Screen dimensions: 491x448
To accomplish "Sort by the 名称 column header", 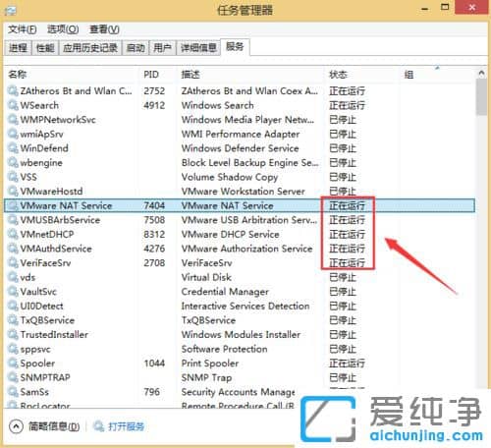I will click(x=18, y=75).
